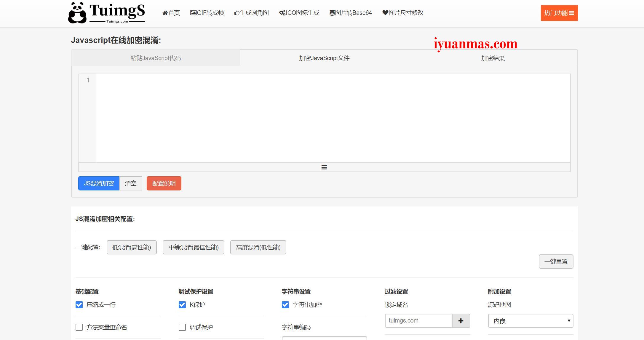Click the Javascript在线加密混淆 heading

coord(116,40)
